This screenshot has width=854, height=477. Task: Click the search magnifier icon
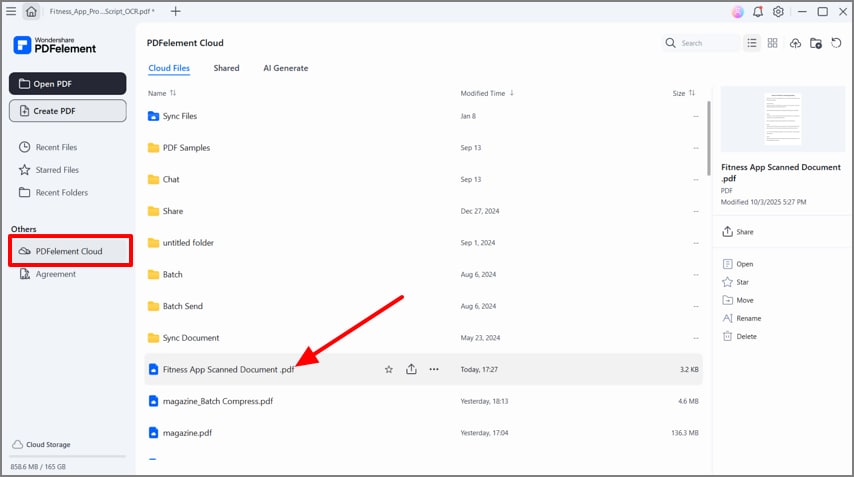pos(670,43)
